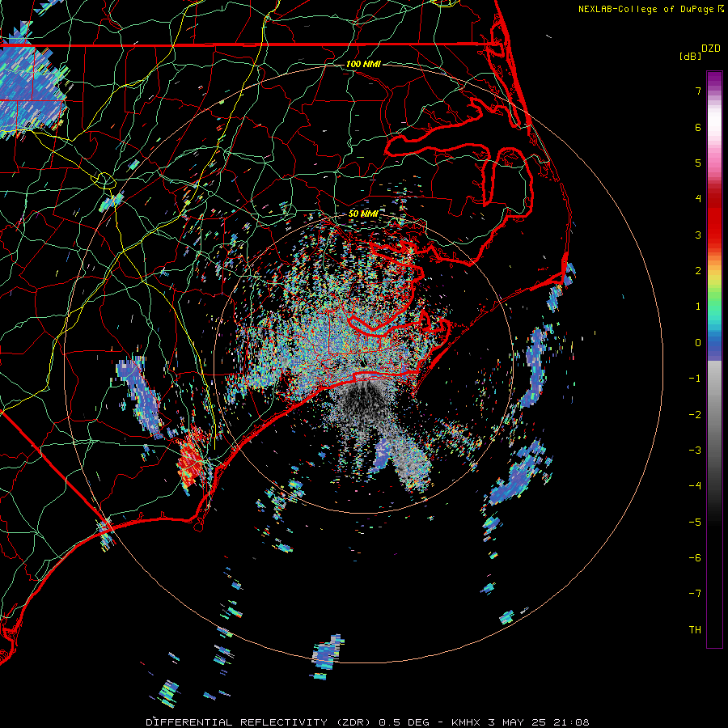This screenshot has width=728, height=728.
Task: Click the [dB] units label
Action: [x=691, y=57]
